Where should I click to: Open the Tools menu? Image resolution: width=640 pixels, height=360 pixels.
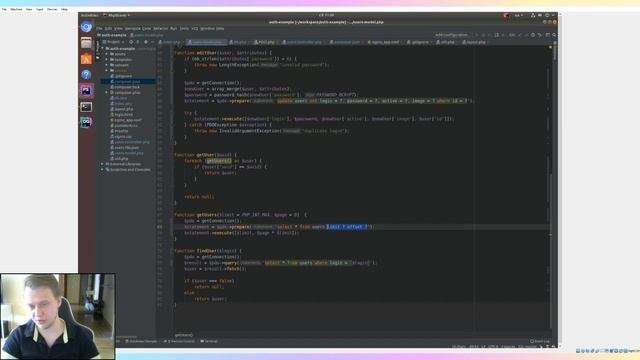184,29
